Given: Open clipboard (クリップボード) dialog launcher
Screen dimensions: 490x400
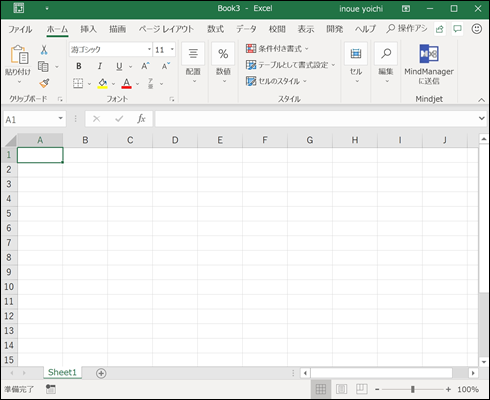Looking at the screenshot, I should coord(60,99).
